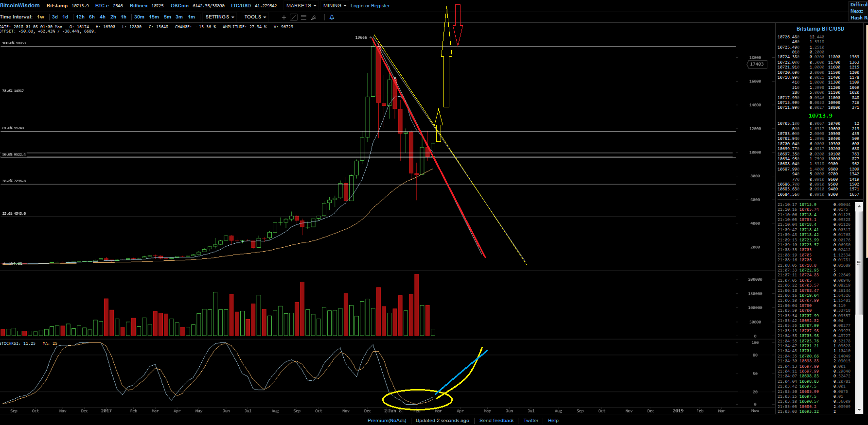Select the horizontal lines drawing tool
The width and height of the screenshot is (868, 425).
coord(303,17)
